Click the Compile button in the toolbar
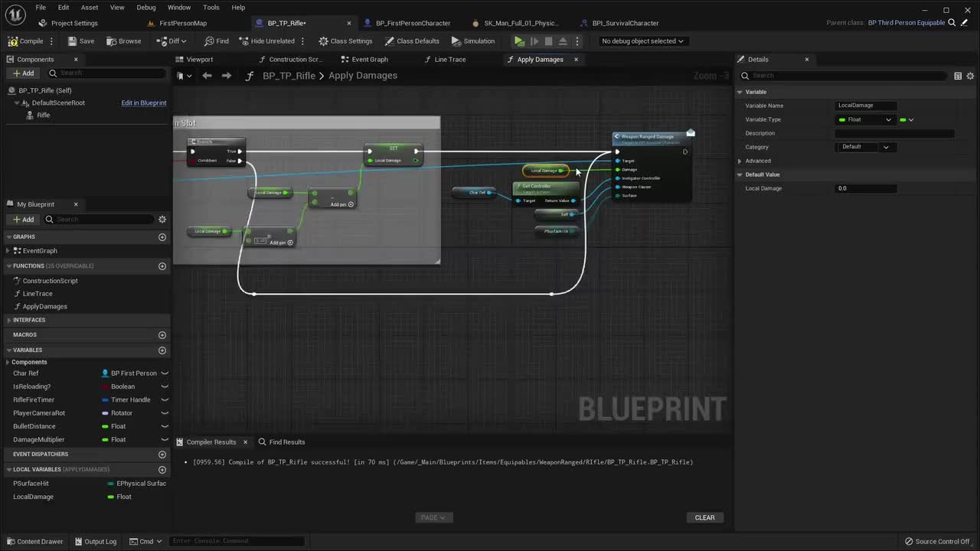 [26, 41]
